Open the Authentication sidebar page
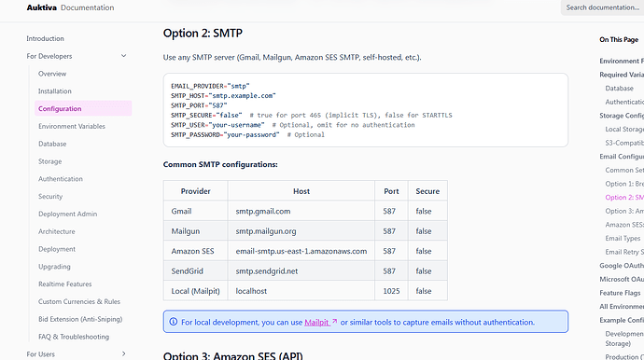 click(61, 179)
